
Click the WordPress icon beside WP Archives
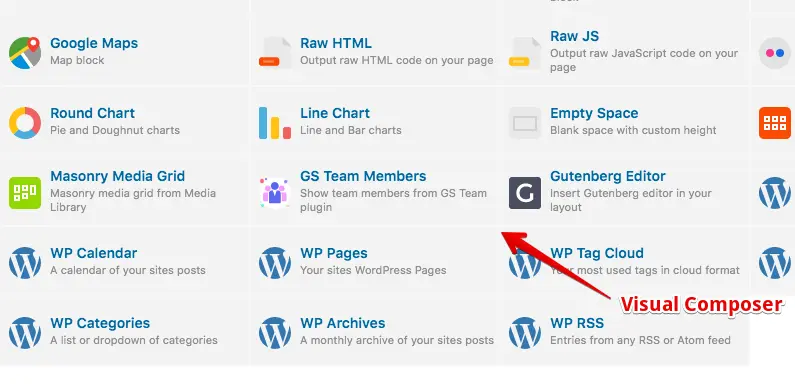275,333
